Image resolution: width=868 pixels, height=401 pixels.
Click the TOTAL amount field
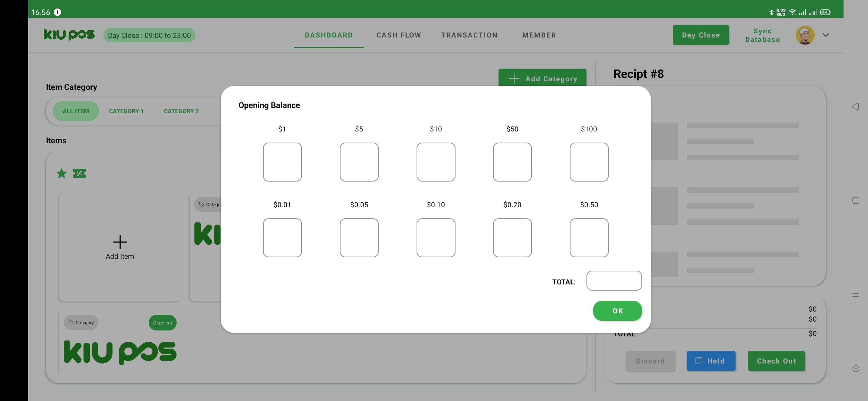pos(614,281)
